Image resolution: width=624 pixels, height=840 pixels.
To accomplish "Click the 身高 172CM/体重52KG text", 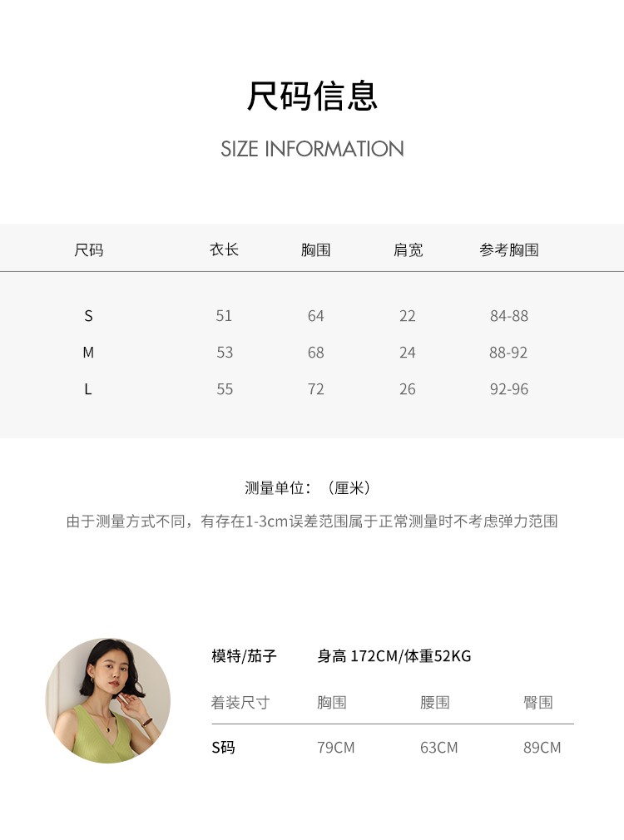I will (394, 655).
